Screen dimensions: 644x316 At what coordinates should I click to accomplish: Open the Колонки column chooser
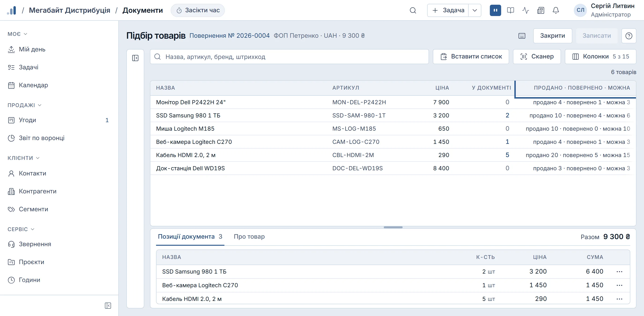click(600, 57)
